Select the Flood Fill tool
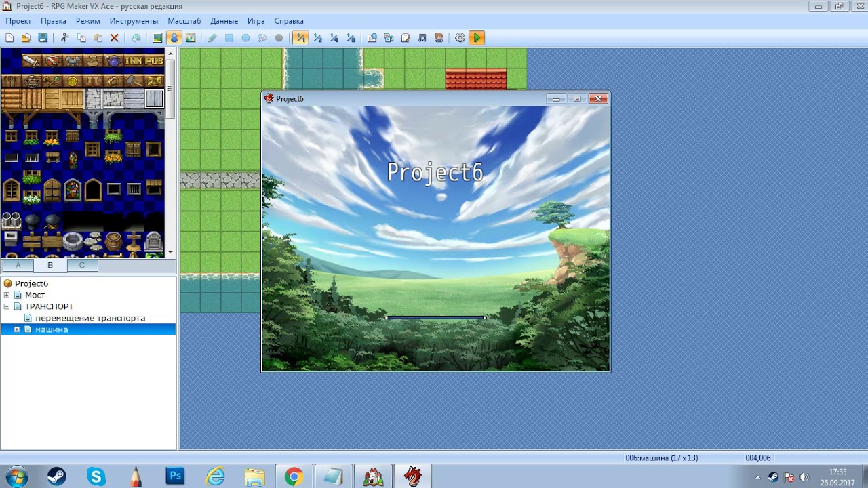The width and height of the screenshot is (868, 488). point(262,38)
